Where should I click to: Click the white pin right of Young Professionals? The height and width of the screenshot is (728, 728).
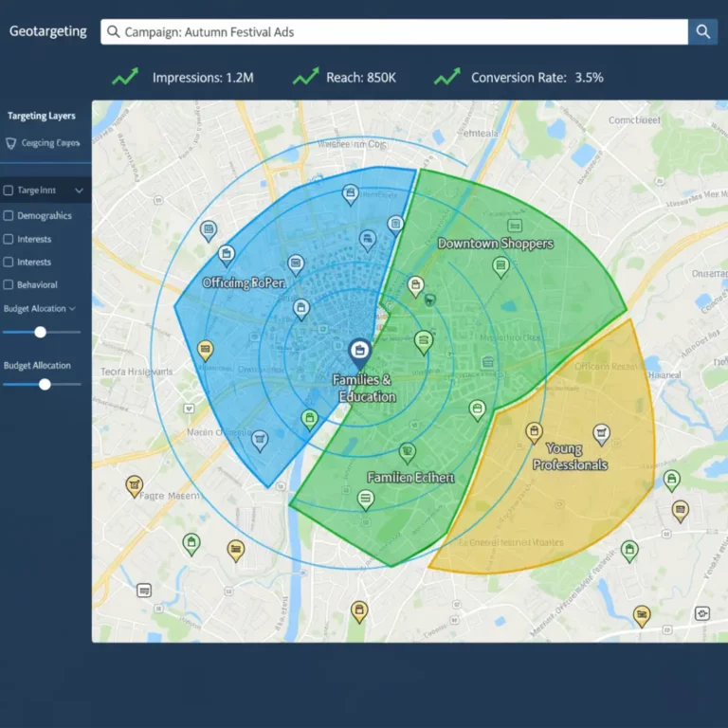(602, 435)
